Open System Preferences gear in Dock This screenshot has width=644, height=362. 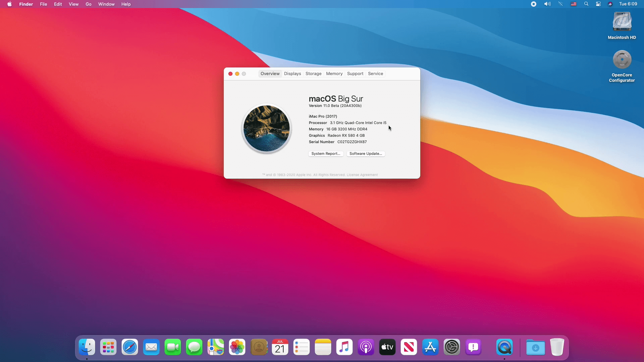tap(451, 347)
